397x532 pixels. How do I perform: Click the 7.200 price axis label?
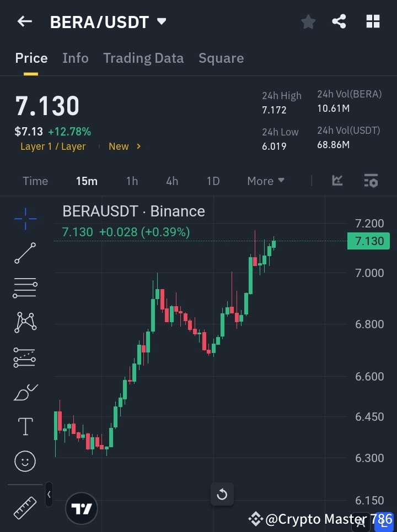click(369, 224)
